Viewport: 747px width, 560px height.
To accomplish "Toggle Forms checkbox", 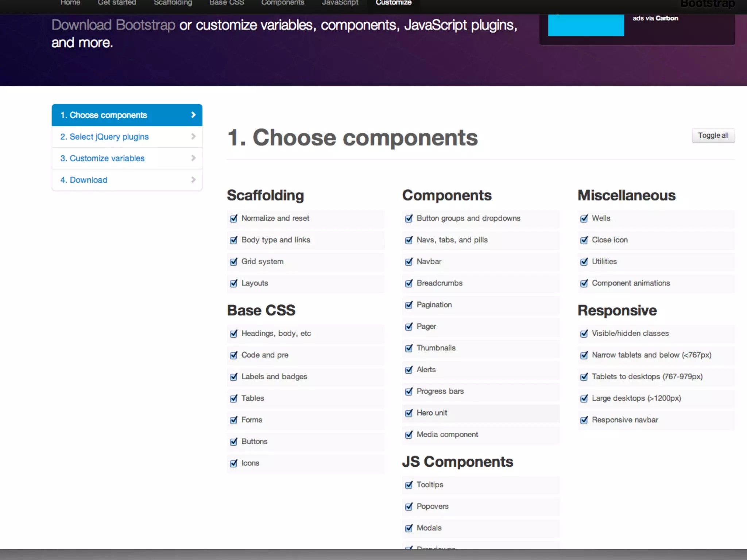I will click(233, 420).
